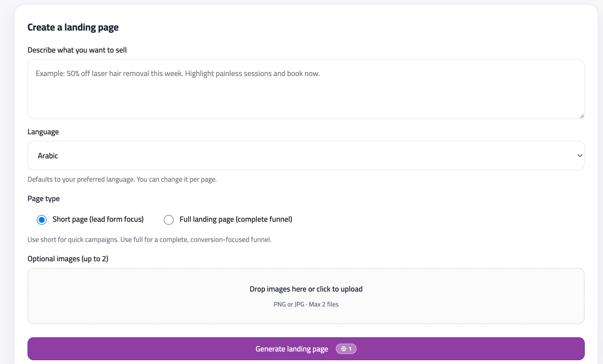Click the 'Defaults to your preferred language' note
603x364 pixels.
[122, 179]
